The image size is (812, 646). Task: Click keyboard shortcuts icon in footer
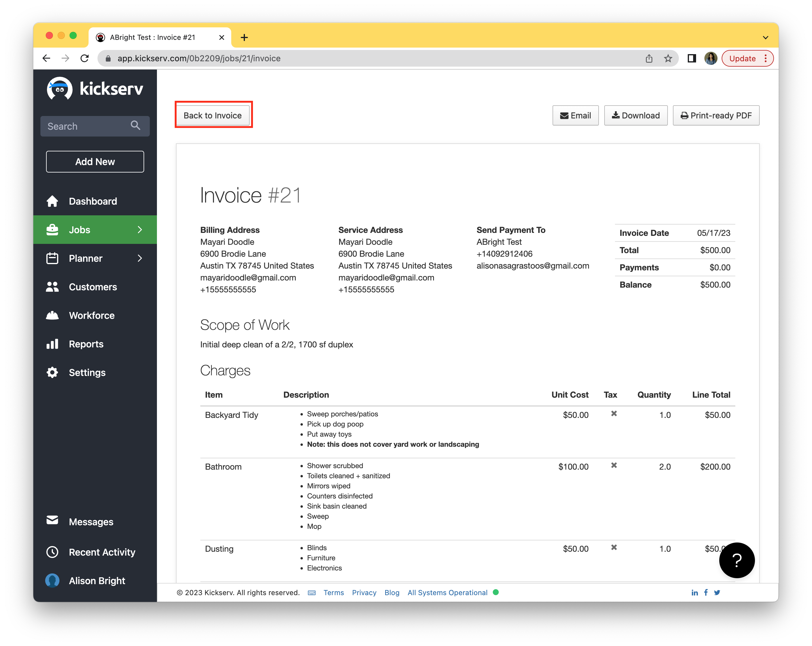311,592
